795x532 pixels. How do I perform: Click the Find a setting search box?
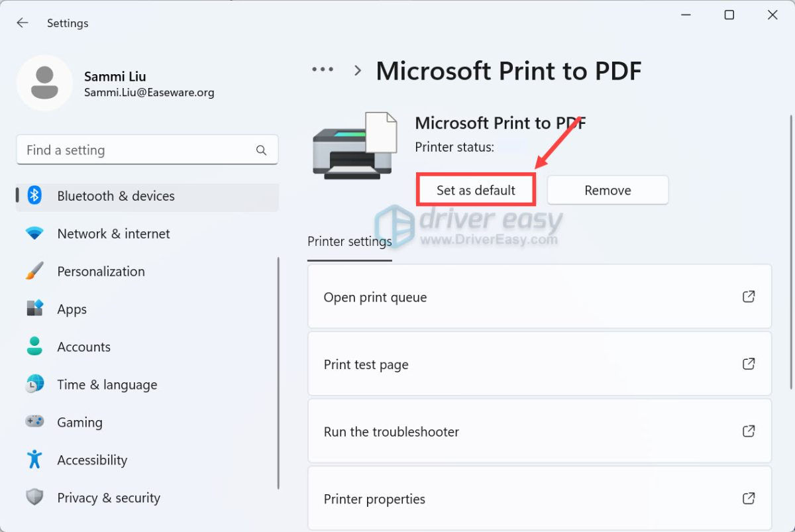[x=136, y=150]
